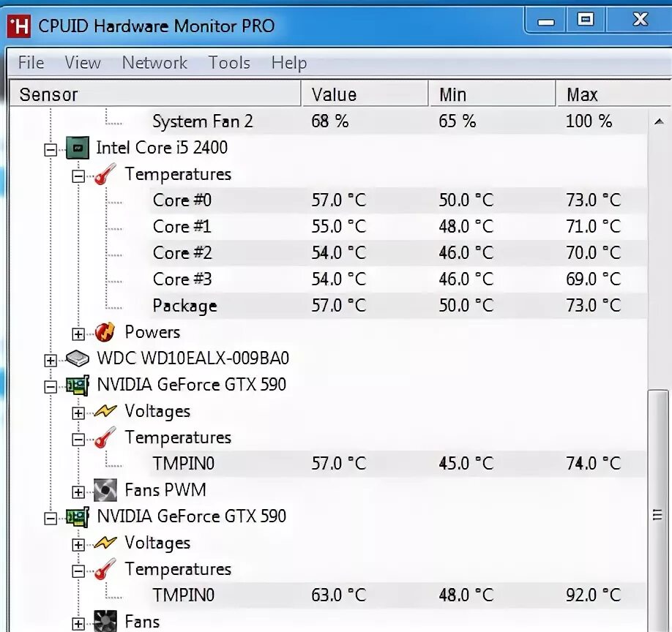672x632 pixels.
Task: Select the Core #2 temperature row
Action: 398,253
